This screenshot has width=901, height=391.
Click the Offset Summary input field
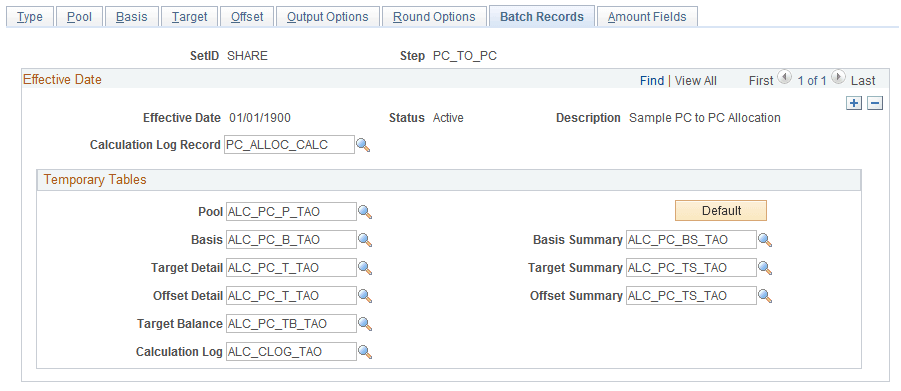click(691, 296)
